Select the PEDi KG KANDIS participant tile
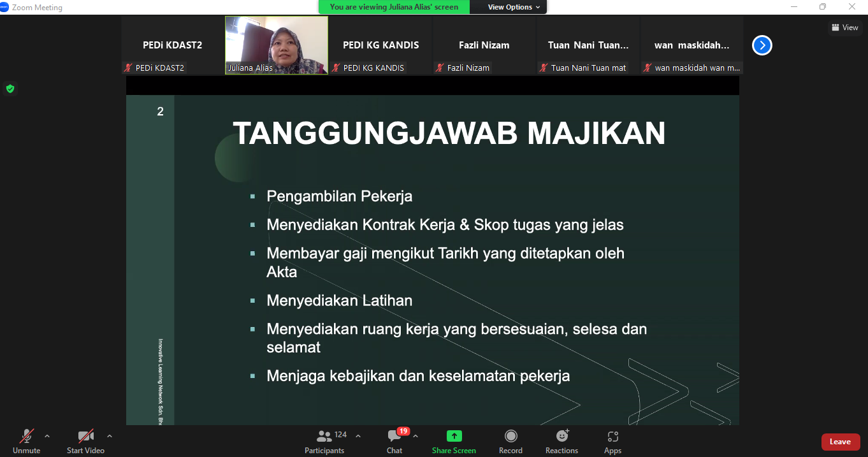This screenshot has width=868, height=457. coord(380,45)
